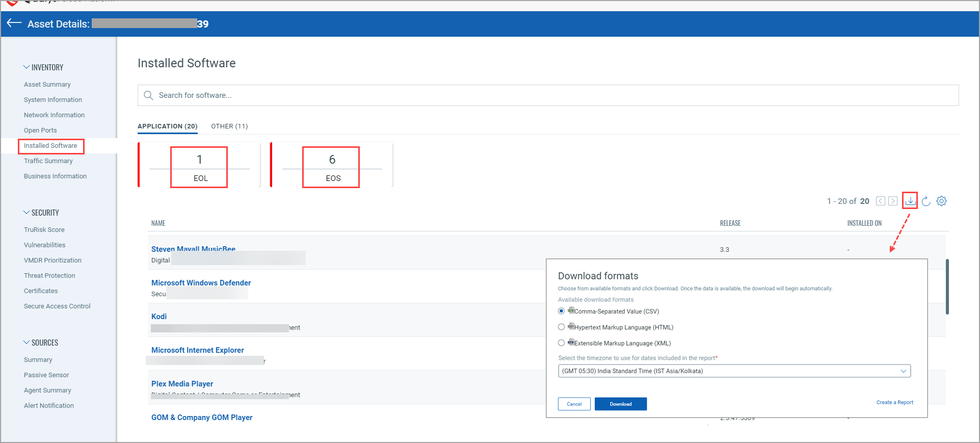
Task: Open Secure Access Control page
Action: pyautogui.click(x=57, y=306)
